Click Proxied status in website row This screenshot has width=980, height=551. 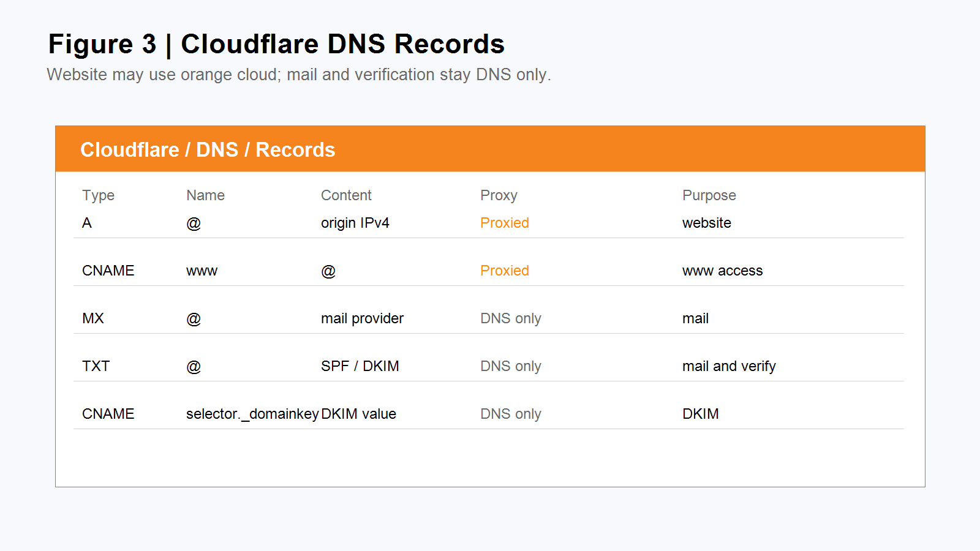coord(505,223)
